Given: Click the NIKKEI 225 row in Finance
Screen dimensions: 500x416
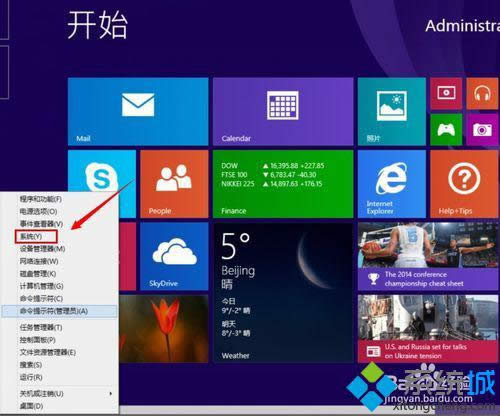Looking at the screenshot, I should 272,184.
